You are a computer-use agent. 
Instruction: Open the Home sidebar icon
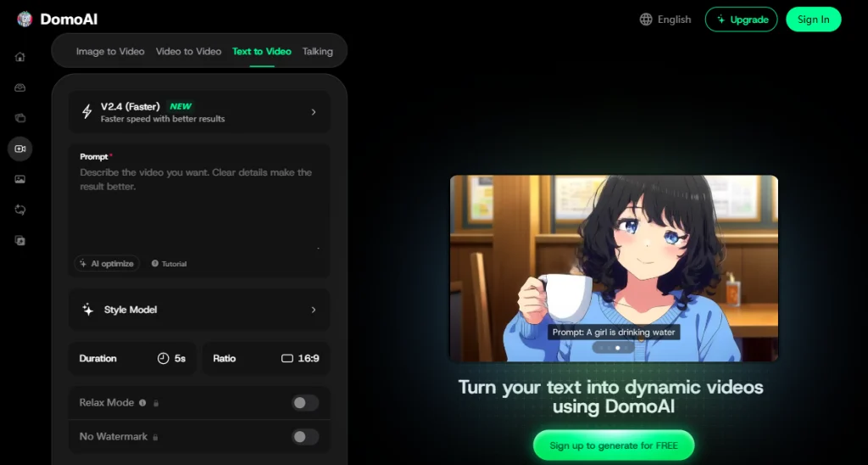coord(20,57)
